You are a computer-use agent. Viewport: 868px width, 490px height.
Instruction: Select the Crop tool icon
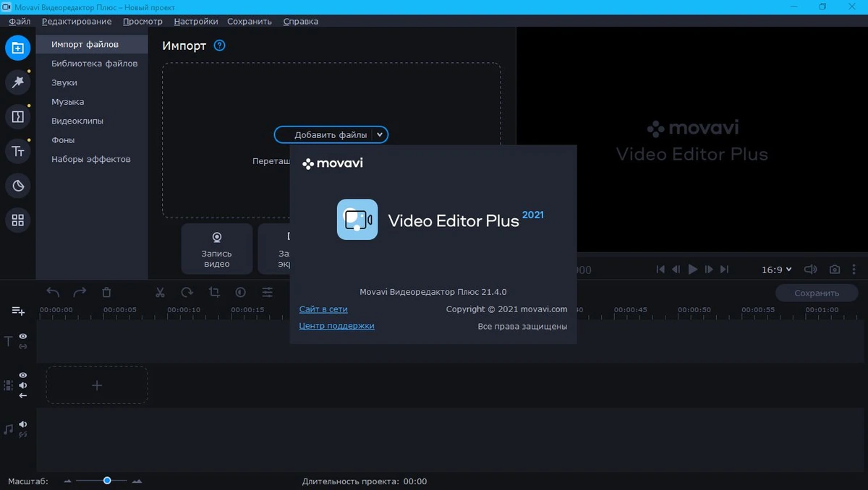click(214, 292)
